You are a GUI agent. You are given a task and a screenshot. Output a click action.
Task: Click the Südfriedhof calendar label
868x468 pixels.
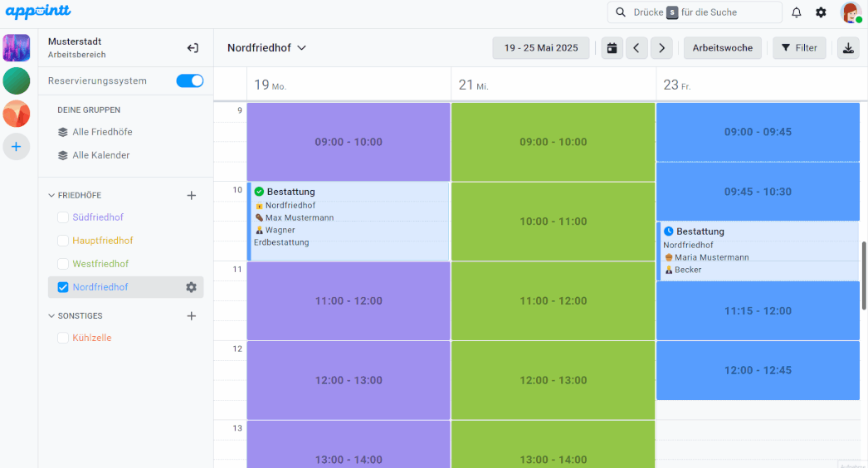click(x=98, y=217)
